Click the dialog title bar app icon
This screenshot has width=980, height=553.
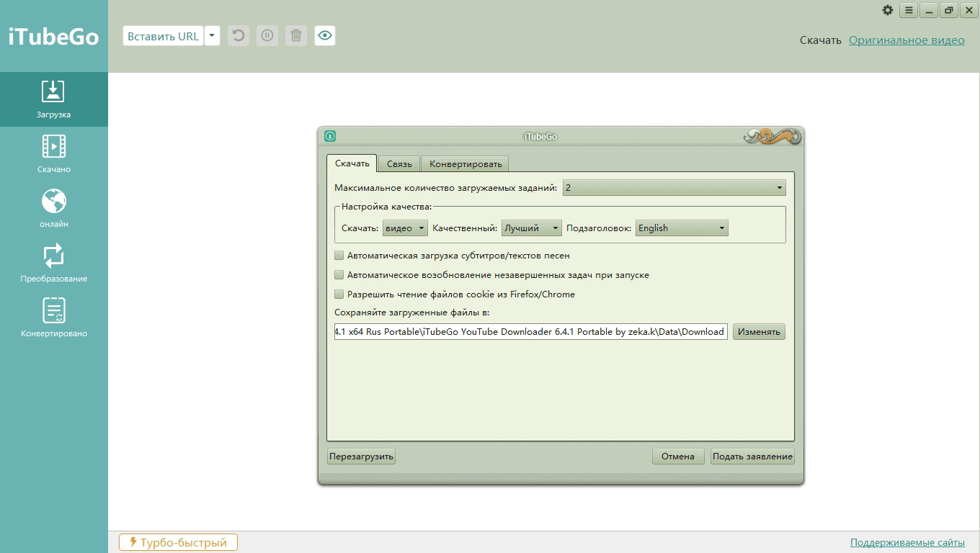point(330,136)
